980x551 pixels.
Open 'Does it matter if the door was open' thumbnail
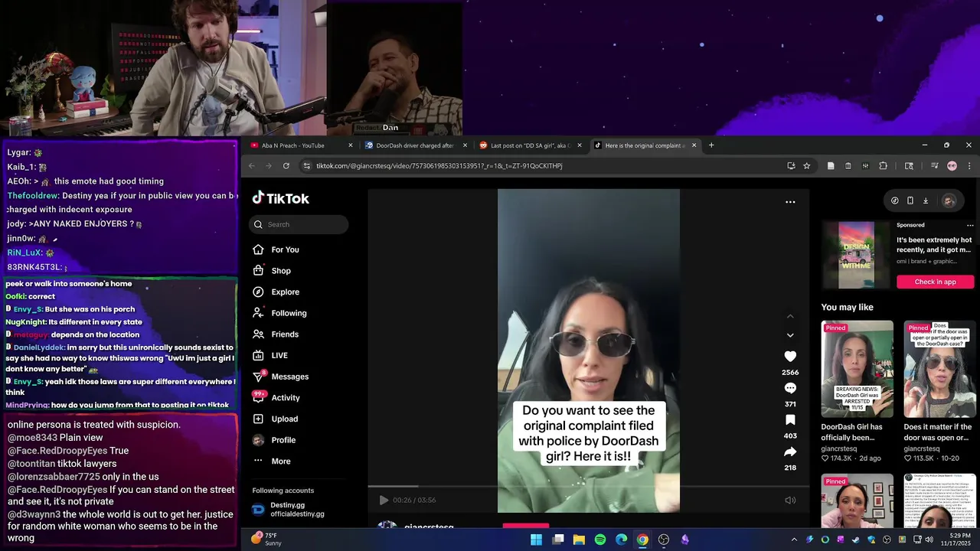(939, 369)
